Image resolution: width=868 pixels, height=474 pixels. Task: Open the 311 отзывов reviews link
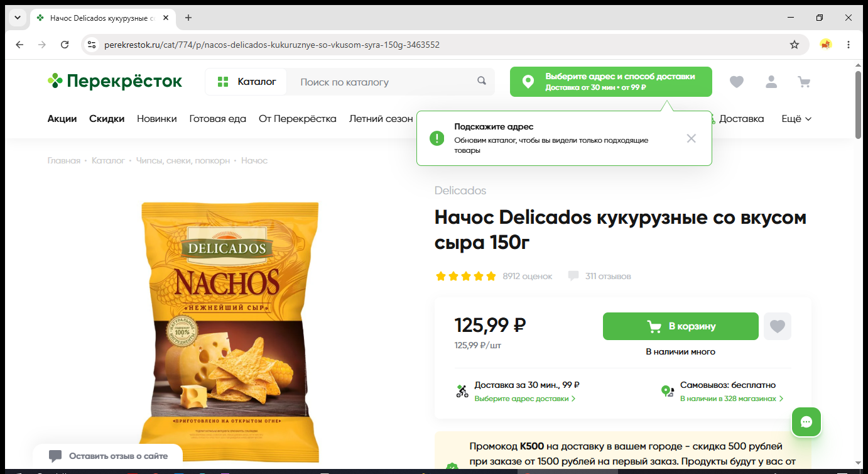coord(608,276)
